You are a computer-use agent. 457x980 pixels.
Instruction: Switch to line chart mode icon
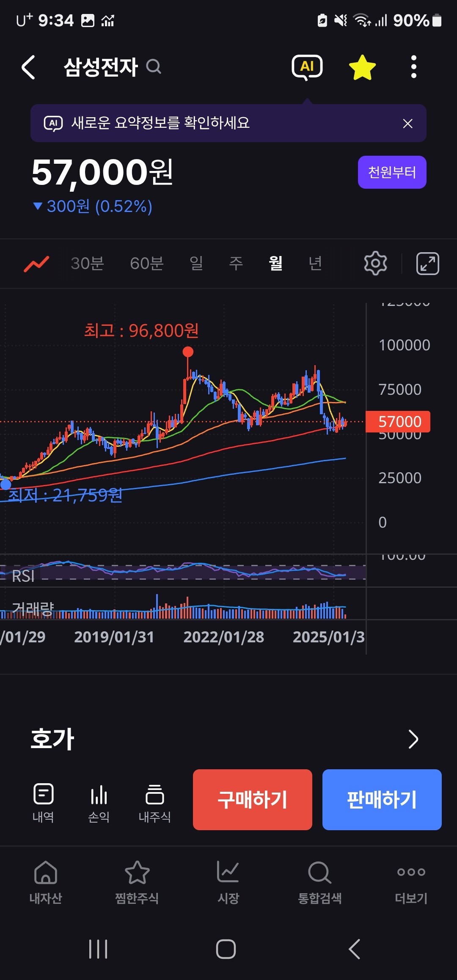(x=36, y=264)
